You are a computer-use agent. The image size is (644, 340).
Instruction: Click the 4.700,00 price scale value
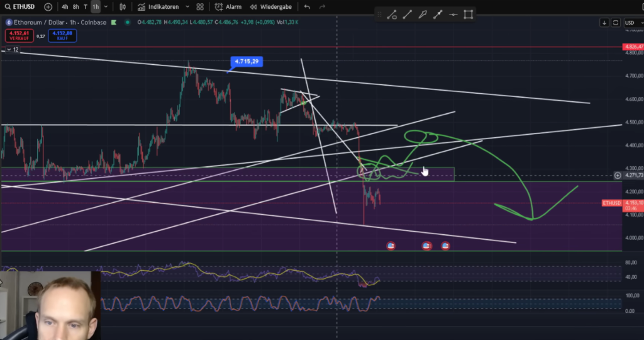pyautogui.click(x=634, y=76)
